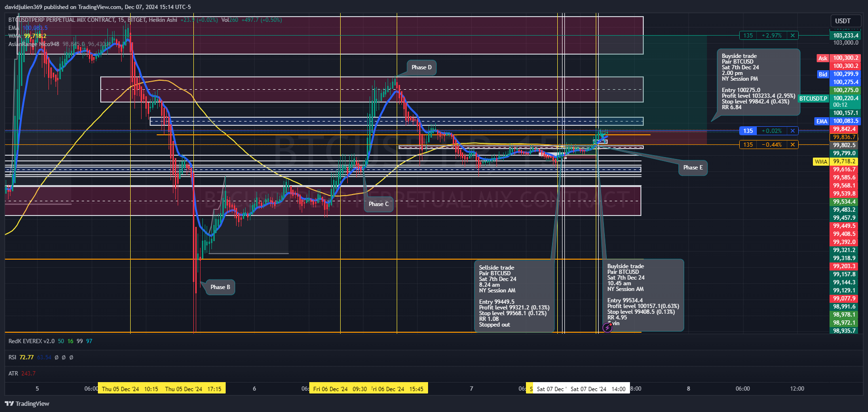Click the 98,978.1 green price label

coord(844,315)
